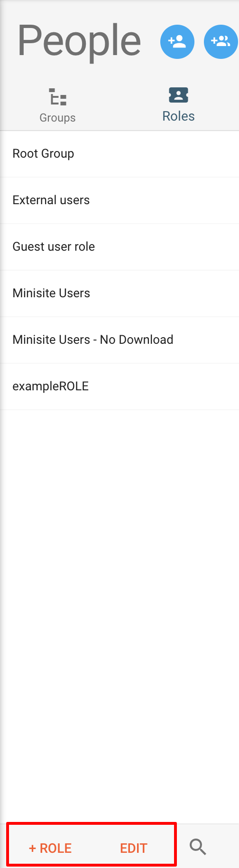Click the add multiple users icon

click(221, 42)
